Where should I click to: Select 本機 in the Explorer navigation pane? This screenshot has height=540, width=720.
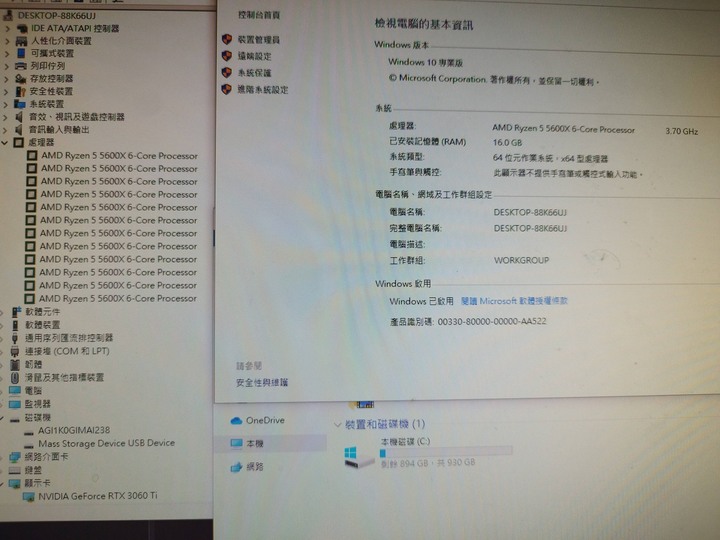click(x=254, y=443)
